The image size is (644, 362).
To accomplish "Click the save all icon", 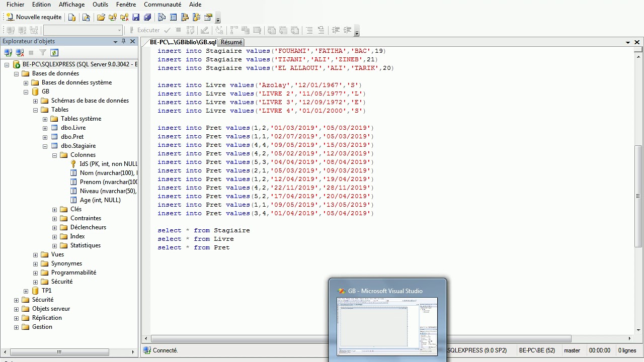I will (x=147, y=17).
